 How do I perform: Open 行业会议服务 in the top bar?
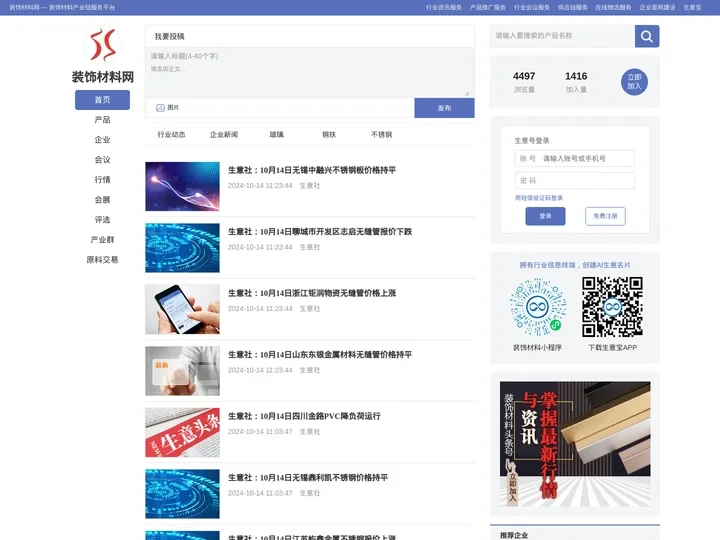pos(532,7)
